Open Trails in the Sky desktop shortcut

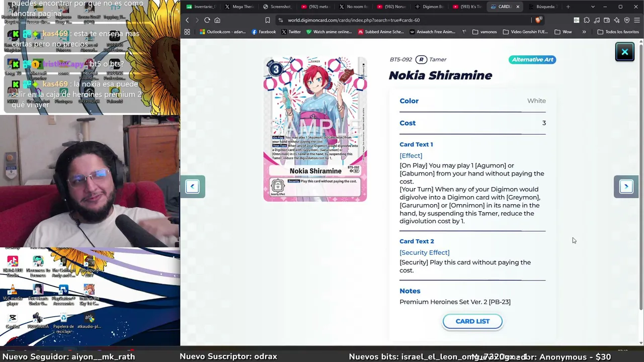point(89,296)
